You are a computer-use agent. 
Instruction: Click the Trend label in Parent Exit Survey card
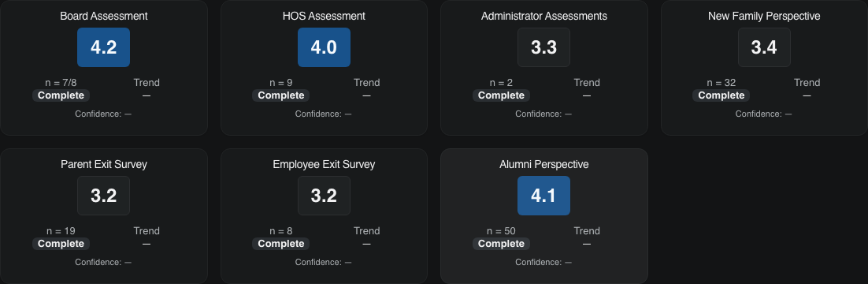click(x=147, y=230)
